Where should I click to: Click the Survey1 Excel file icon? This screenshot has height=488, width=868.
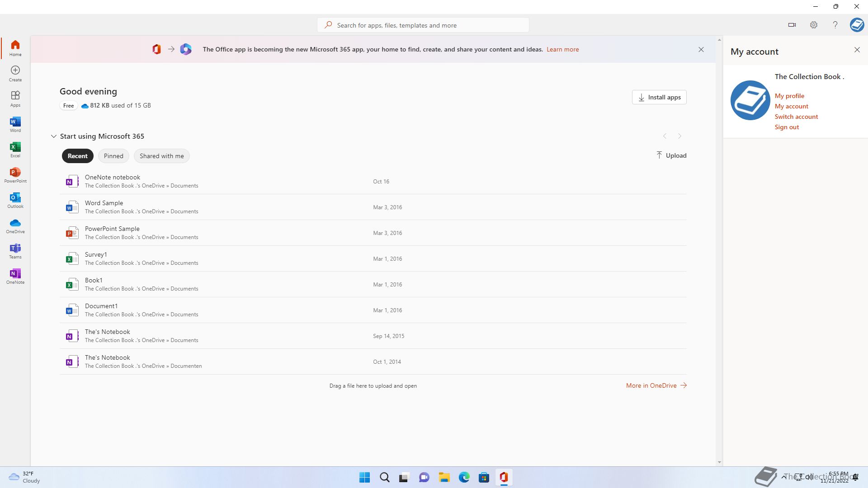(x=71, y=258)
